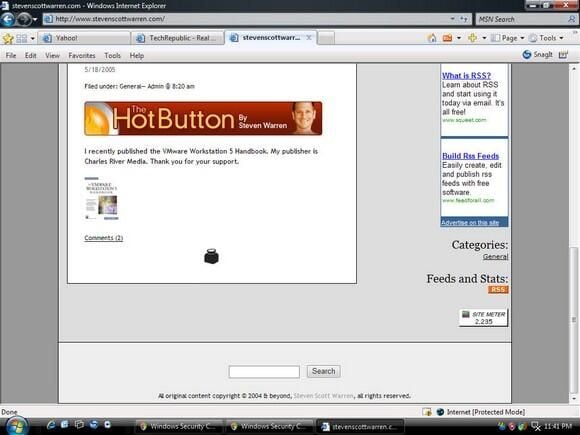The width and height of the screenshot is (580, 435).
Task: Click the SnagIt toolbar button
Action: [x=537, y=55]
